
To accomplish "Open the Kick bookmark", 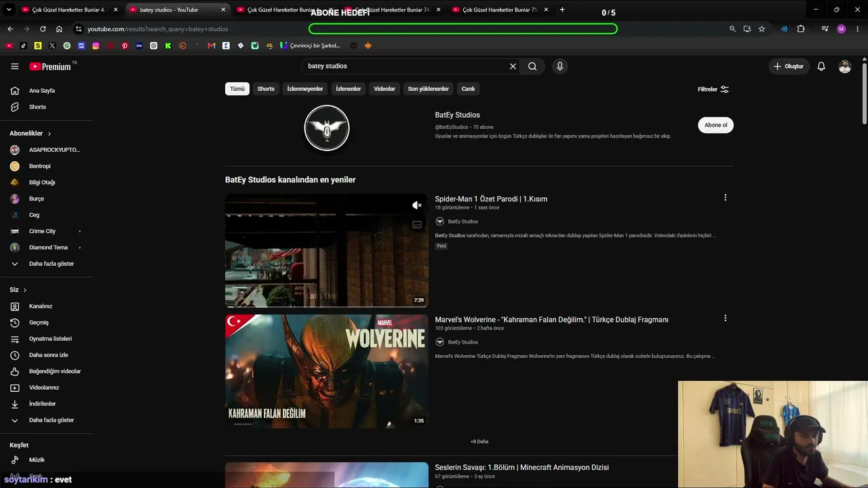I will coord(168,45).
